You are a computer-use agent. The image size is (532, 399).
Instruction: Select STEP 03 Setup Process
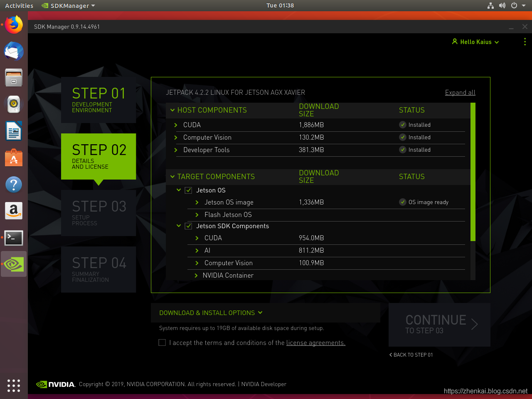coord(99,213)
